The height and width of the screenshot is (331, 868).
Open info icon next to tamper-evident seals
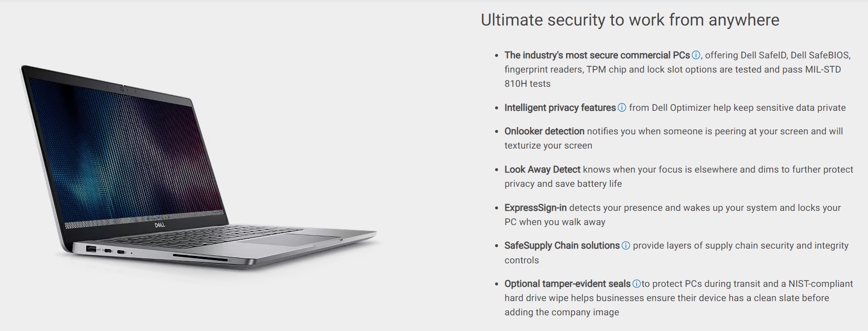(636, 284)
